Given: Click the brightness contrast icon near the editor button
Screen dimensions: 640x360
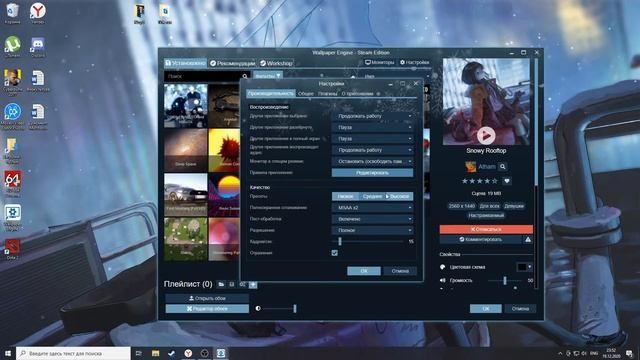Looking at the screenshot, I should [x=258, y=309].
